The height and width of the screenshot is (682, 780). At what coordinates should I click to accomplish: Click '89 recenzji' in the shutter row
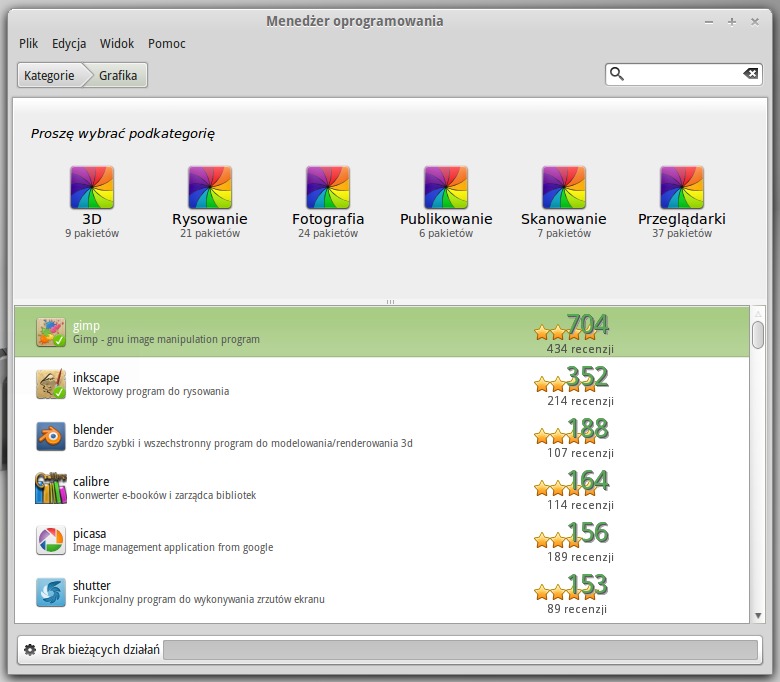(x=577, y=609)
